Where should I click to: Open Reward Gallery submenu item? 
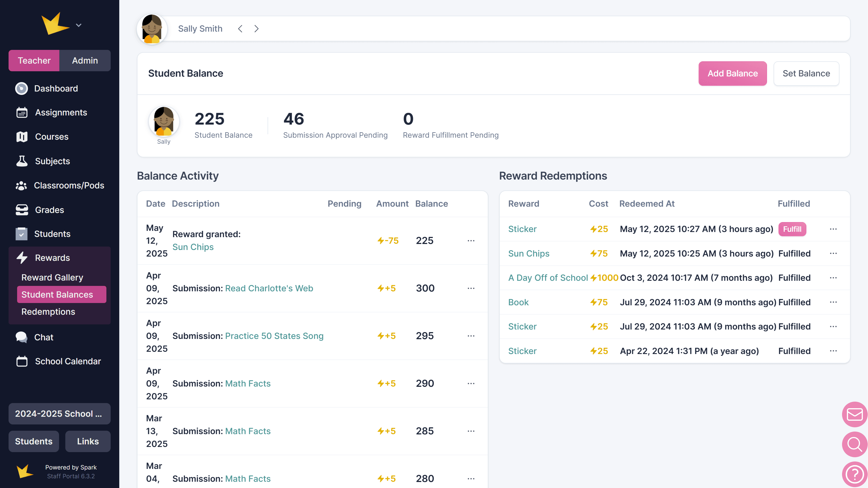pos(52,277)
